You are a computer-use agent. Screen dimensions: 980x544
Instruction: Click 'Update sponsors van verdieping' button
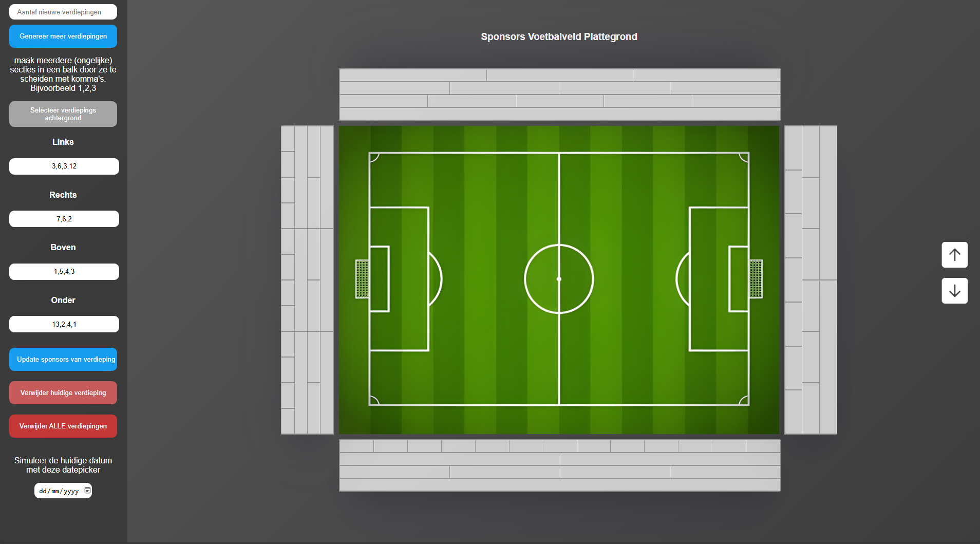[63, 360]
